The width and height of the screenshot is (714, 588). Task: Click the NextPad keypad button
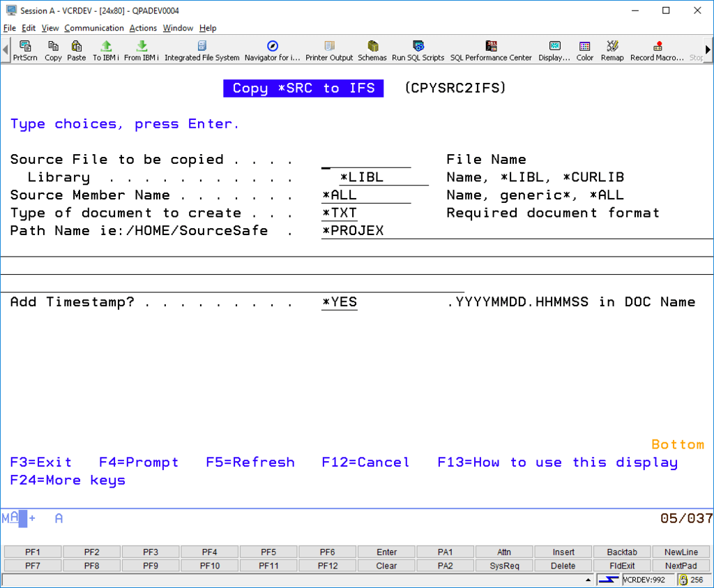tap(681, 566)
